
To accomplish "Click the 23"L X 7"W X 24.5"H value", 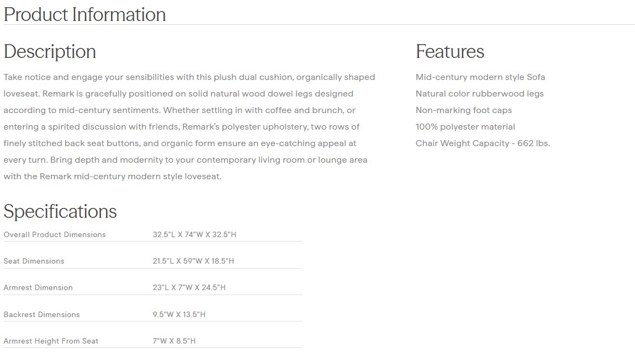I will [x=189, y=287].
